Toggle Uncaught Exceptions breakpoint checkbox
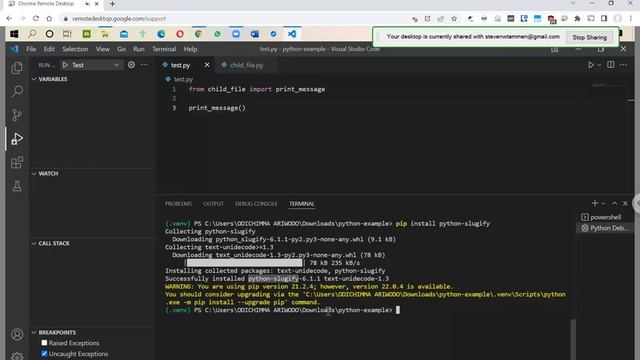Image resolution: width=640 pixels, height=360 pixels. 44,353
